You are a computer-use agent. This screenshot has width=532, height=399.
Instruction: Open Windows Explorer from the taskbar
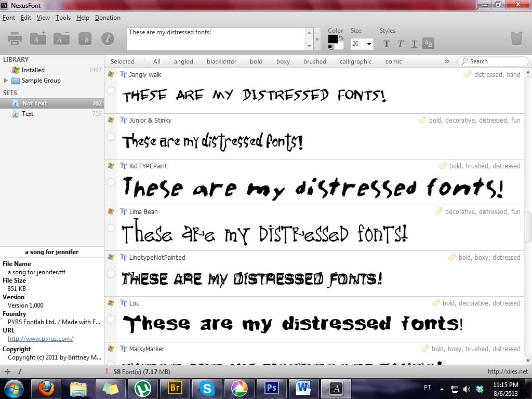(x=78, y=389)
